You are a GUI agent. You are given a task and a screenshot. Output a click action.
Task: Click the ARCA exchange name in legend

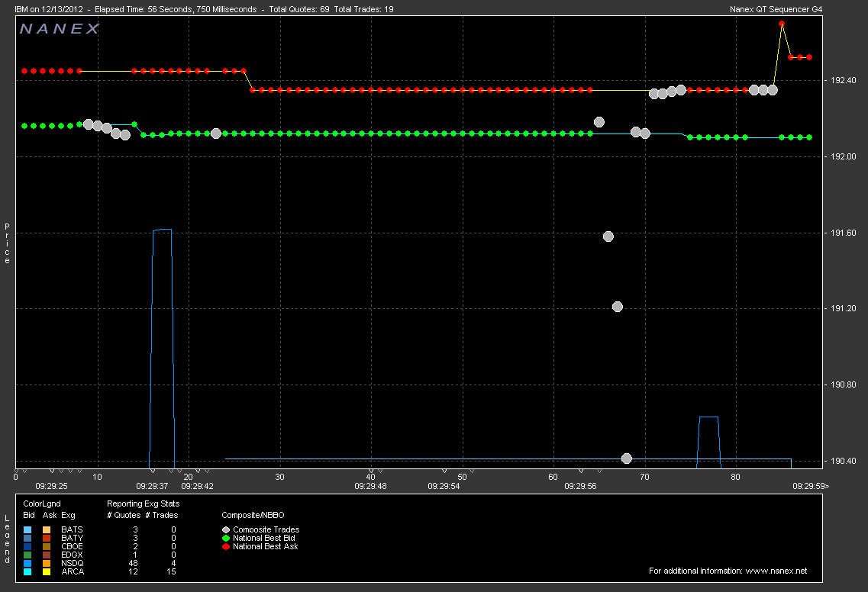(73, 571)
